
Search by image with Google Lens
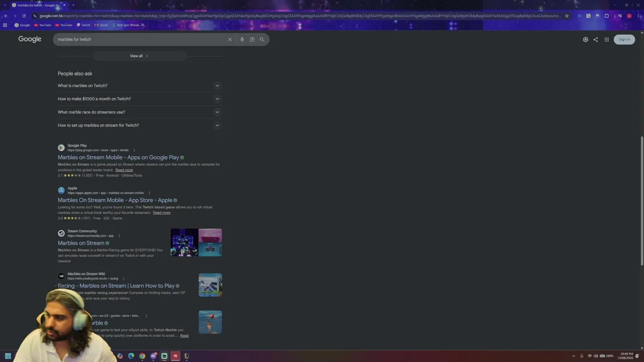pyautogui.click(x=252, y=39)
